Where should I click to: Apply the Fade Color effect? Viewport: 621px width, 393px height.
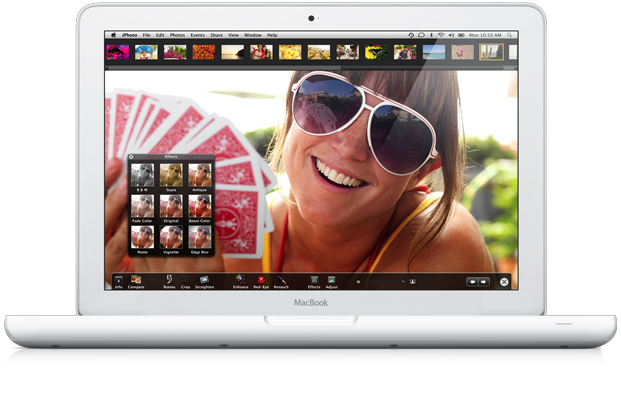(x=143, y=208)
